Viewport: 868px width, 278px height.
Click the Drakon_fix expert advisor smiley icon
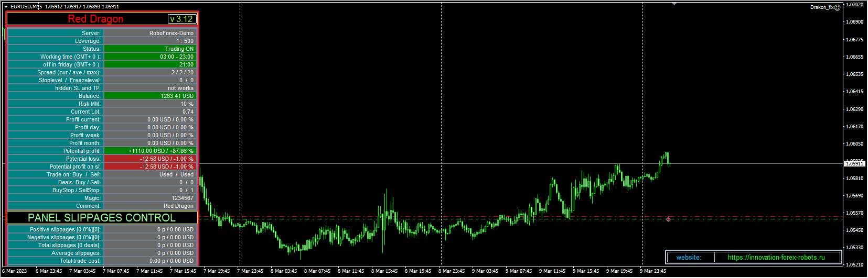coord(838,7)
